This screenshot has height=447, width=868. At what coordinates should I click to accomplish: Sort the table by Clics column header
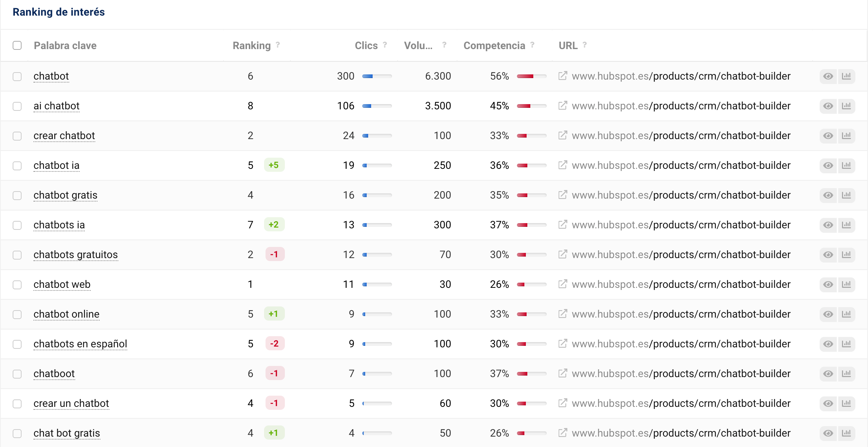click(x=366, y=45)
